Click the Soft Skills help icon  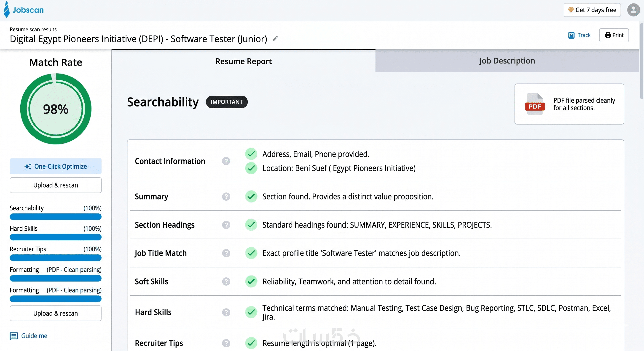226,282
